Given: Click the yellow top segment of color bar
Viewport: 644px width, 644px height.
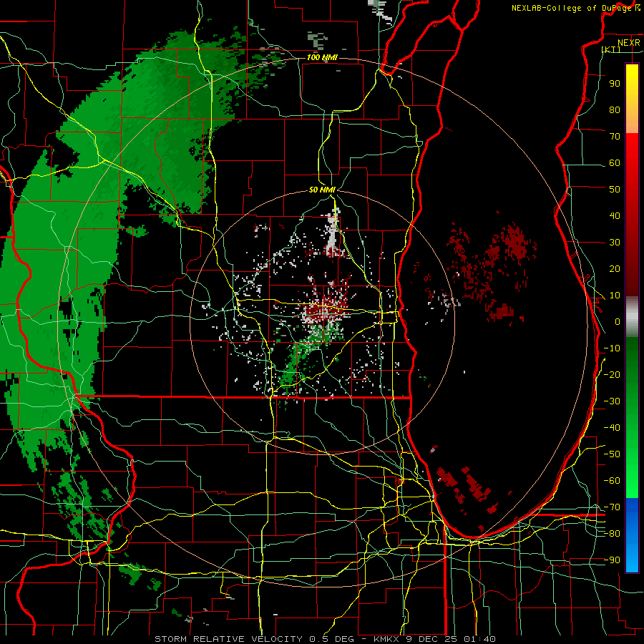Looking at the screenshot, I should (x=632, y=99).
